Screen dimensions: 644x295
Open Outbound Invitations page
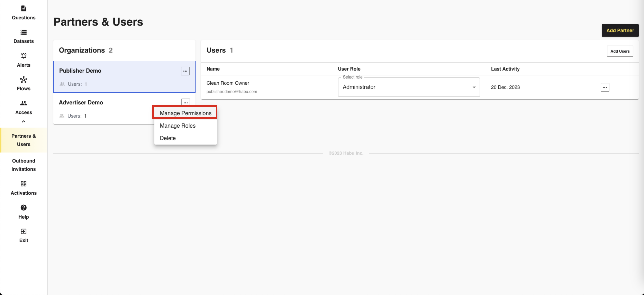coord(24,165)
